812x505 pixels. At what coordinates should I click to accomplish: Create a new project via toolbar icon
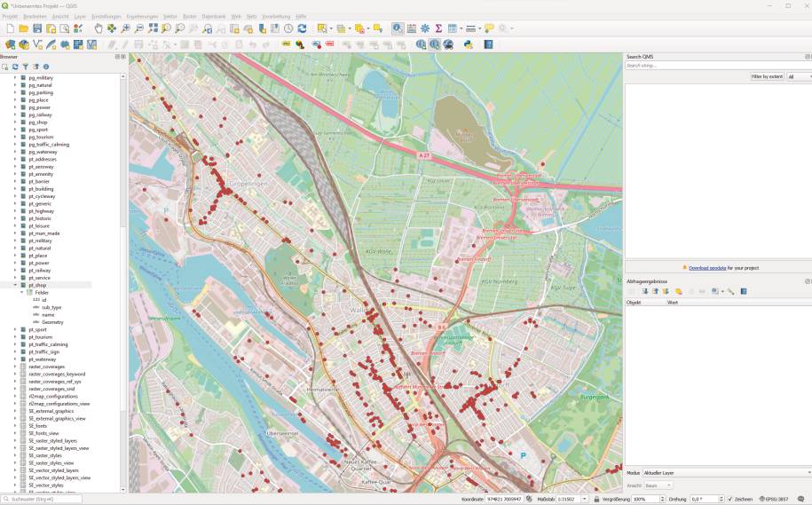point(10,29)
